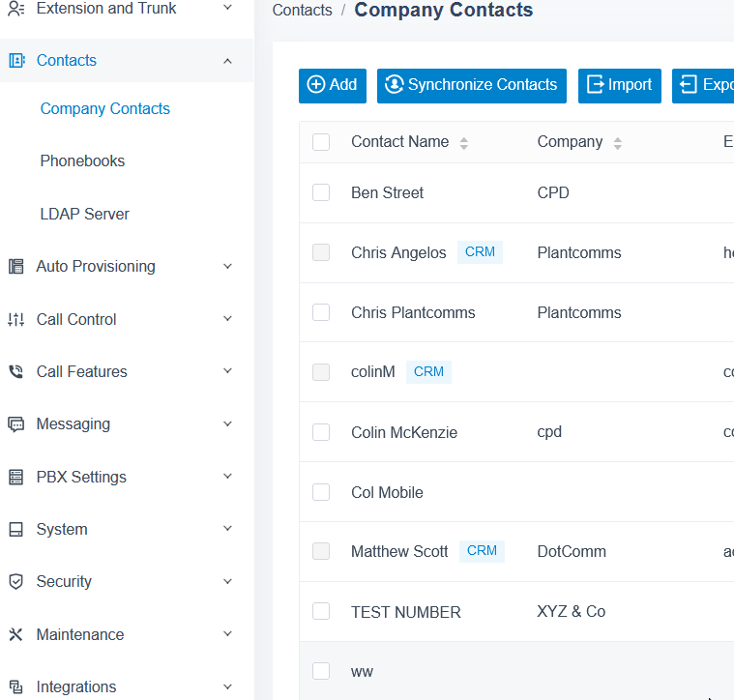Click the Messaging chat bubble icon

point(15,424)
